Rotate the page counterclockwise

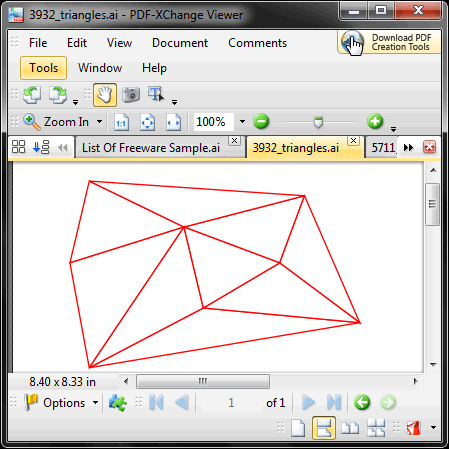coord(32,95)
